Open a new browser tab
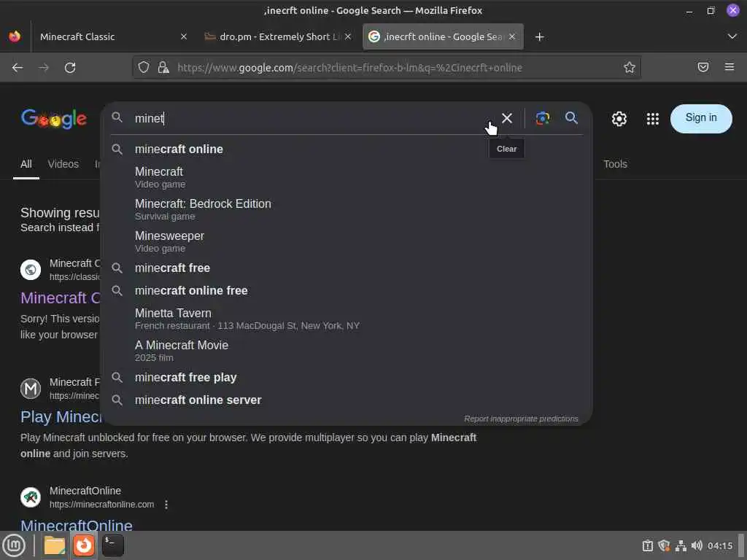This screenshot has width=747, height=560. click(x=539, y=36)
